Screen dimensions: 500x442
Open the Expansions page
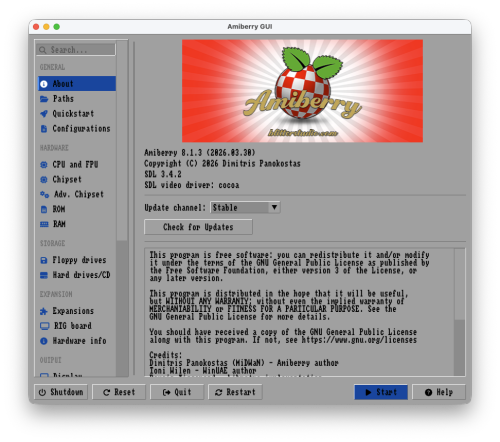pyautogui.click(x=77, y=311)
